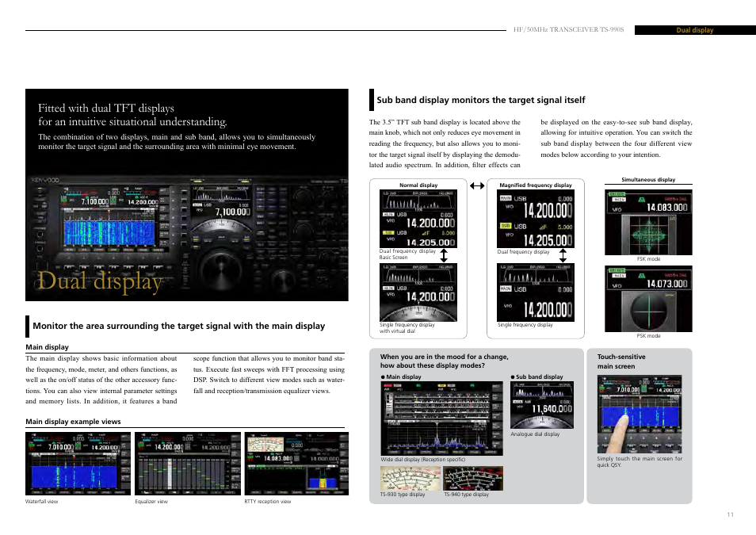Image resolution: width=756 pixels, height=535 pixels.
Task: Click the "HF/50MHz TRANSCEIVER TS-990S" header text
Action: pyautogui.click(x=568, y=29)
